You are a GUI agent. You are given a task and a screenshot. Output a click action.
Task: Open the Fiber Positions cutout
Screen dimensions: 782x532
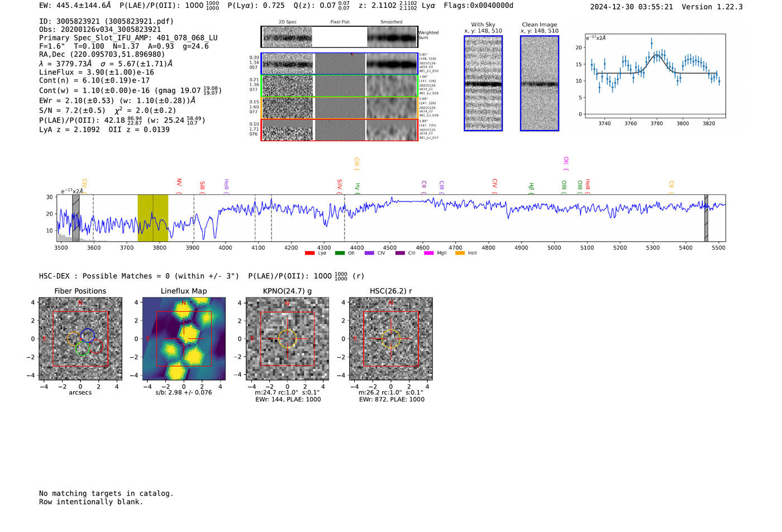coord(80,339)
